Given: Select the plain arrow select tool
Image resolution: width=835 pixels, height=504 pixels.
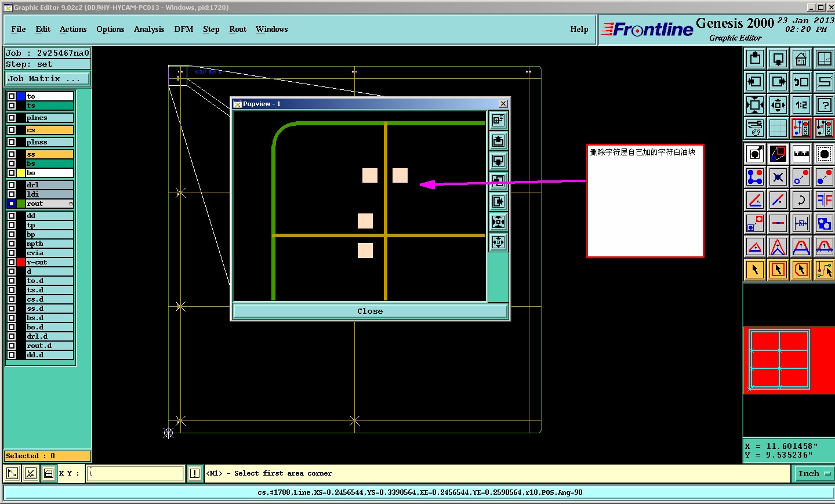Looking at the screenshot, I should tap(755, 270).
